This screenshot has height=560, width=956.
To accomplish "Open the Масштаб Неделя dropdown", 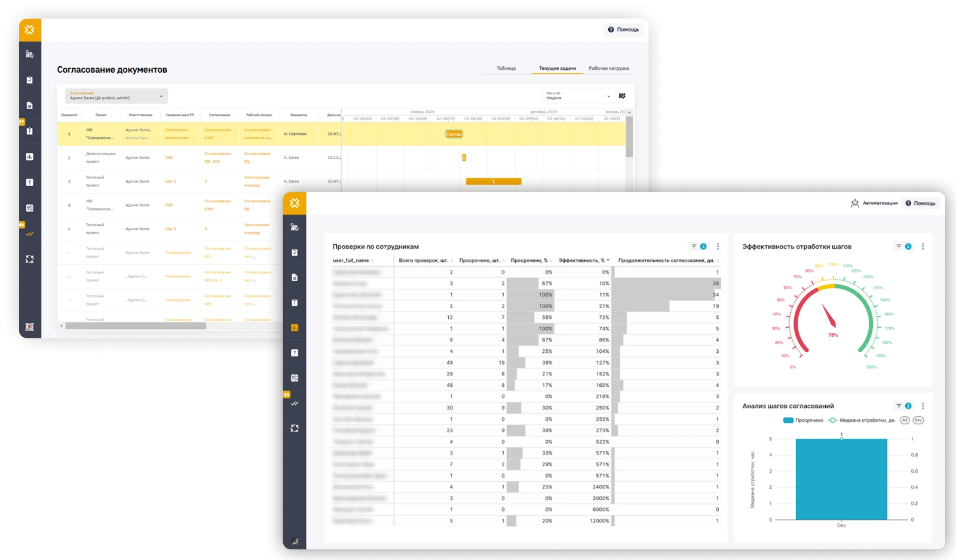I will pos(578,96).
